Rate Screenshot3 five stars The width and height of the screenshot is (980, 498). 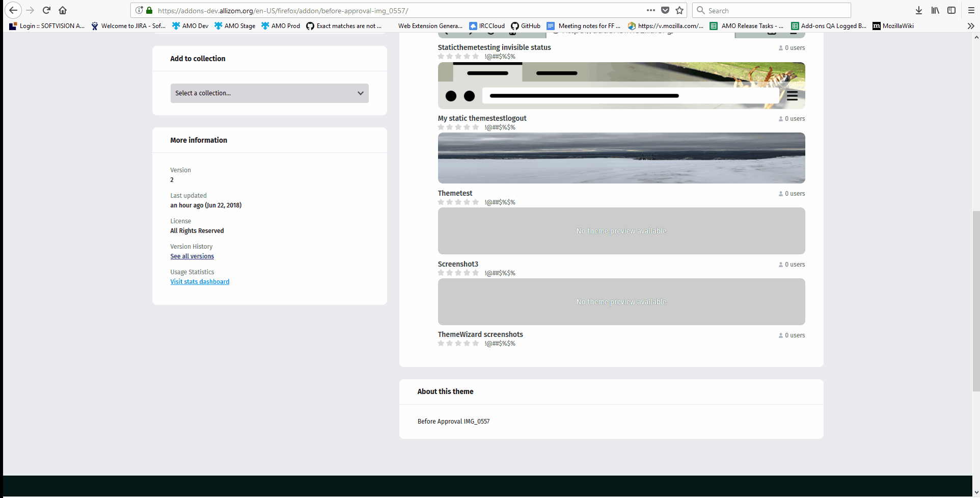click(x=475, y=273)
